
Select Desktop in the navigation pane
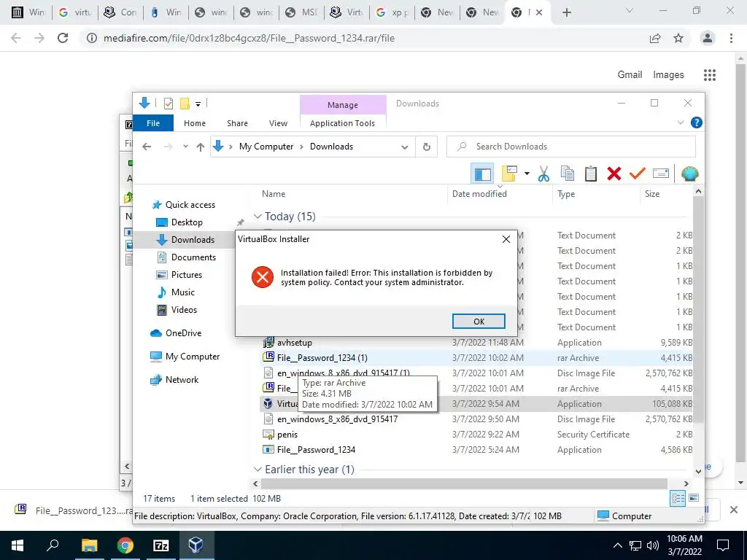(187, 222)
